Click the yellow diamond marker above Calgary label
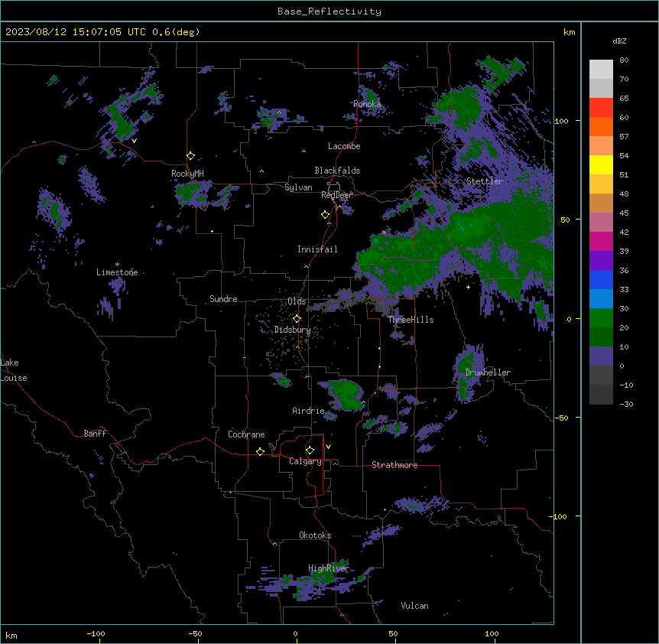This screenshot has height=644, width=659. (x=310, y=450)
